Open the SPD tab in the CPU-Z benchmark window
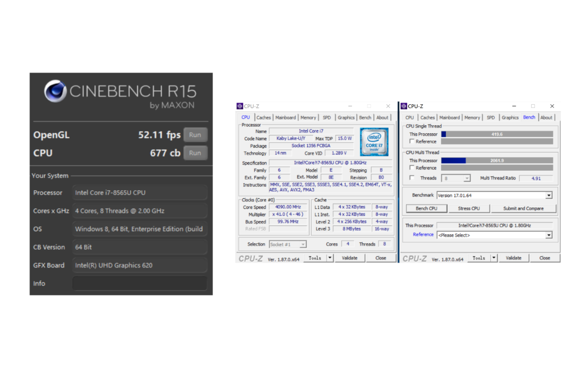The height and width of the screenshot is (368, 588). click(491, 118)
